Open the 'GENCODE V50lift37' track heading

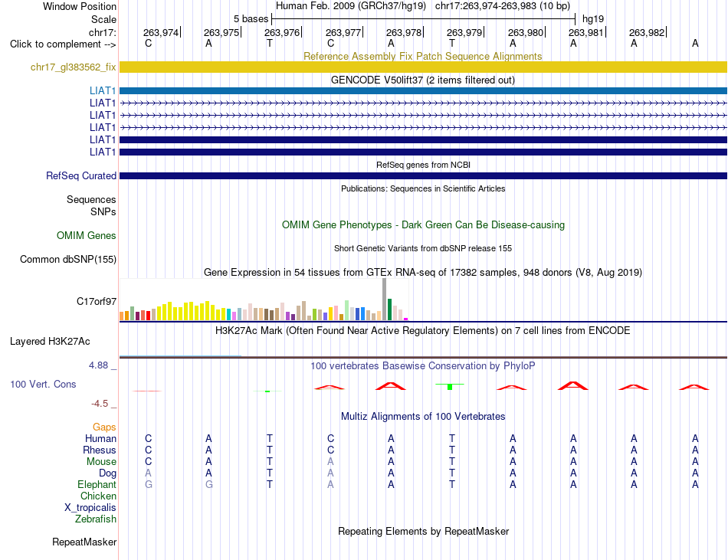coord(423,80)
